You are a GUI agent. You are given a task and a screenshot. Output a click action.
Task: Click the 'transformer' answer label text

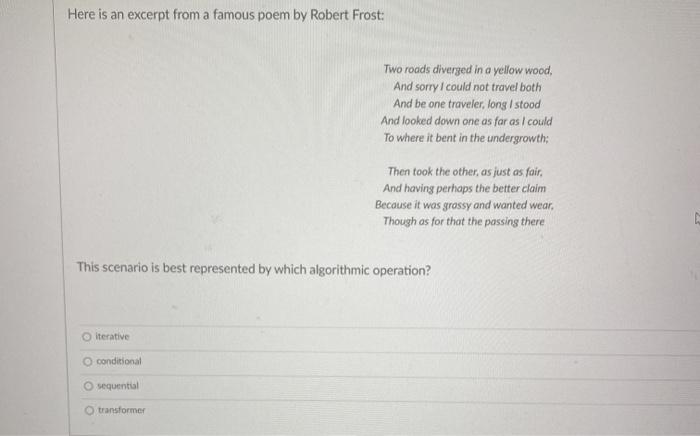[x=121, y=410]
